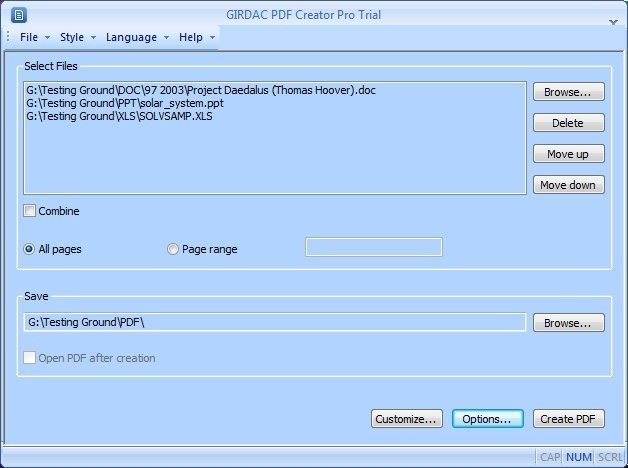
Task: Expand the Style menu dropdown arrow
Action: point(93,38)
